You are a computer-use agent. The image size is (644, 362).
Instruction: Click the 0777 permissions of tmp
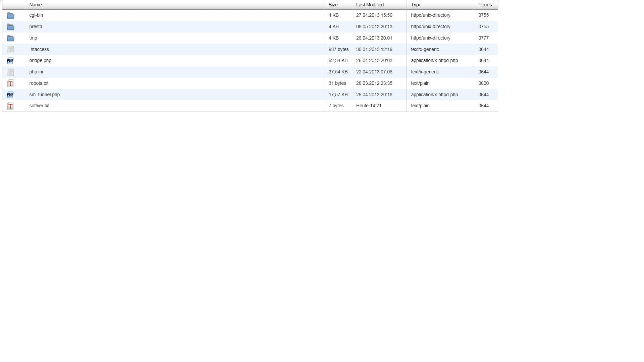click(483, 38)
